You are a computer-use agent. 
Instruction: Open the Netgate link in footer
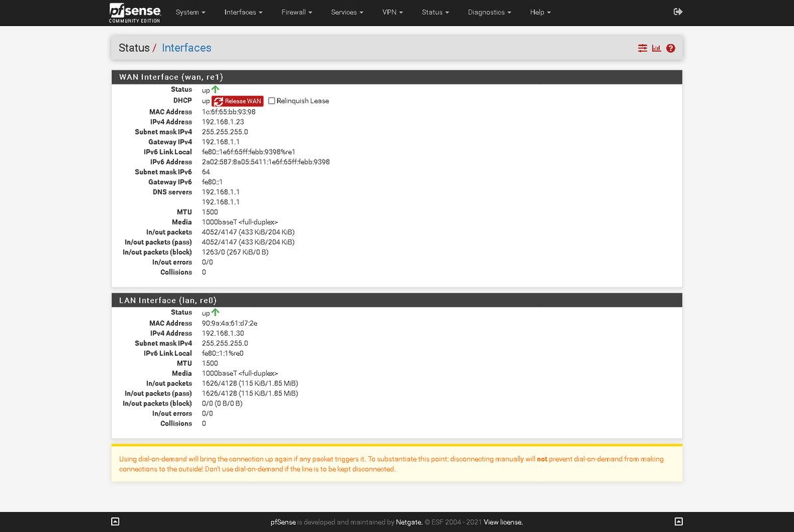coord(408,522)
